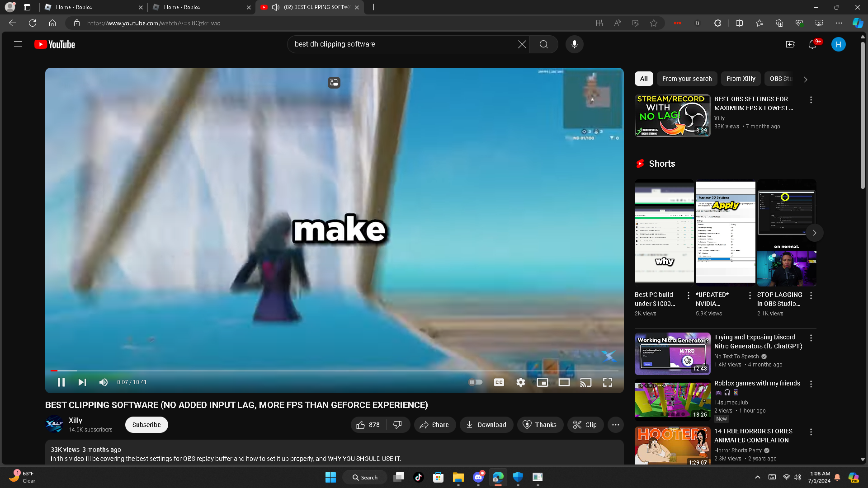The height and width of the screenshot is (488, 868).
Task: Switch to miniplayer mode
Action: tap(542, 382)
